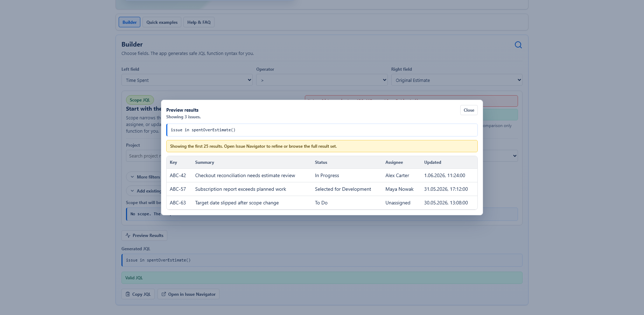The width and height of the screenshot is (644, 315).
Task: Click updated date 30.05.2026, 13:08:00
Action: [x=446, y=203]
